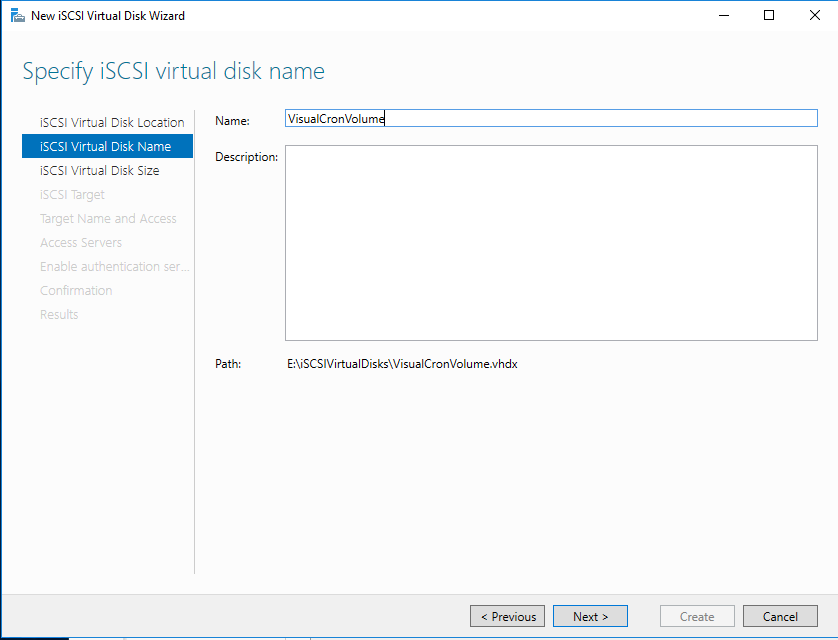Proceed with the Next button
838x640 pixels.
590,617
